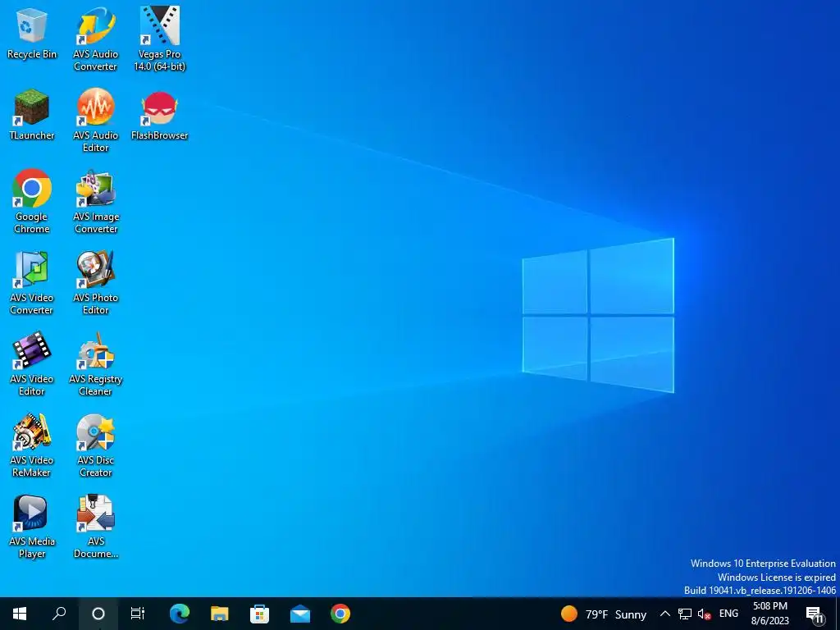Select the Google Chrome desktop shortcut
The width and height of the screenshot is (840, 630).
[32, 202]
